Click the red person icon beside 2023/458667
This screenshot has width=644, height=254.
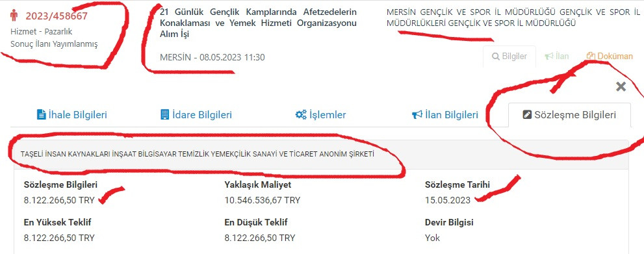click(14, 16)
